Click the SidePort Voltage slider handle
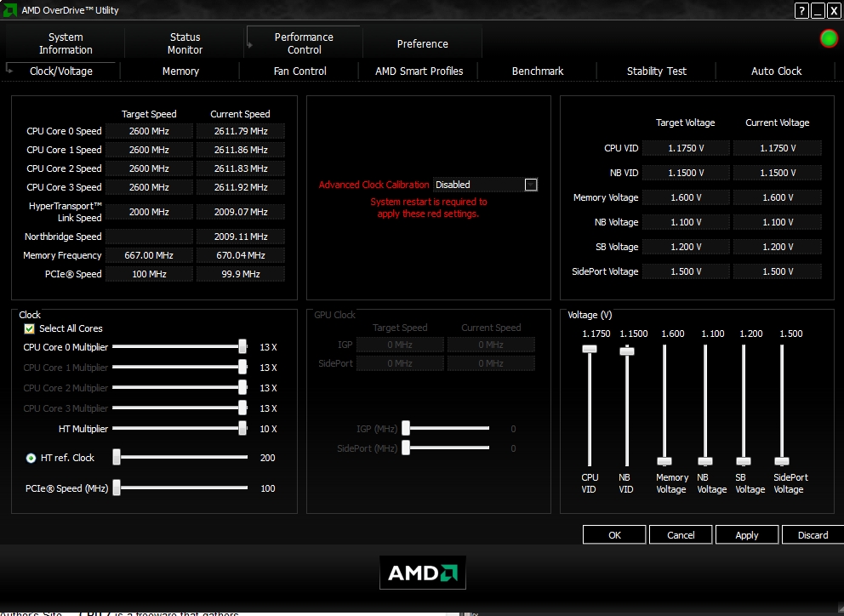The width and height of the screenshot is (844, 616). pyautogui.click(x=782, y=461)
